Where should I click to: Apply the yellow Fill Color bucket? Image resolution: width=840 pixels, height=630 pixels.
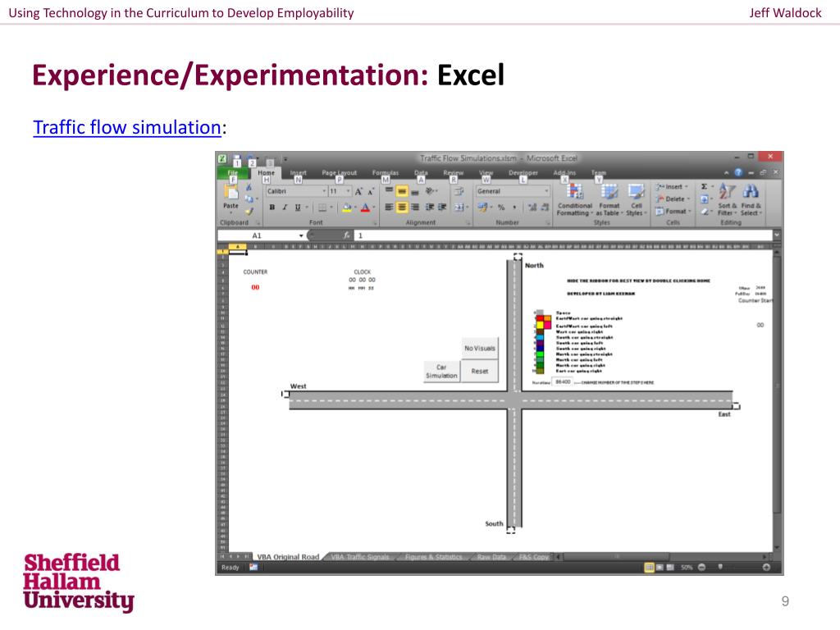347,208
